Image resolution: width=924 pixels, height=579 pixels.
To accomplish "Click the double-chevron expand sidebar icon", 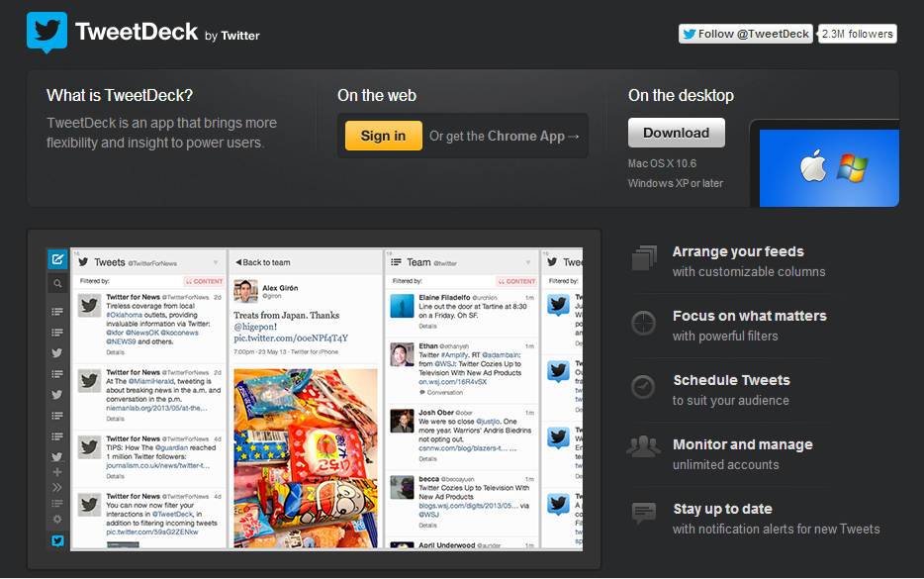I will tap(57, 487).
